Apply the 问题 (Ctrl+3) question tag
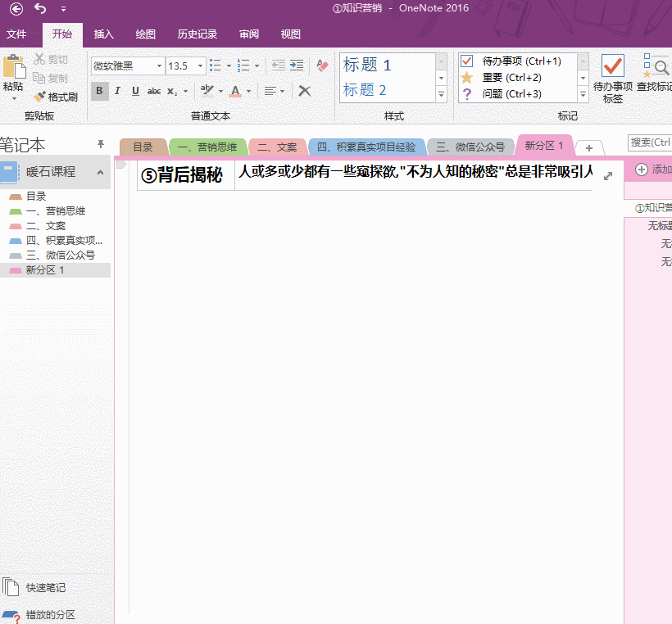This screenshot has width=672, height=624. pyautogui.click(x=501, y=94)
